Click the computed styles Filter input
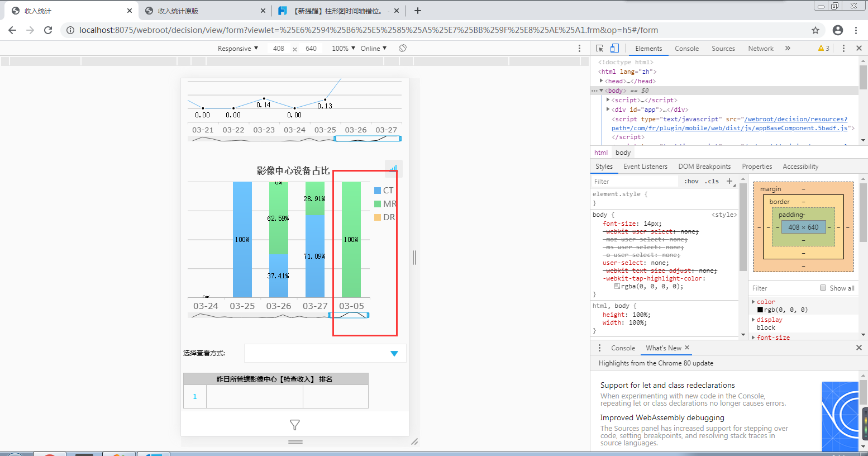The width and height of the screenshot is (868, 456). [x=782, y=288]
